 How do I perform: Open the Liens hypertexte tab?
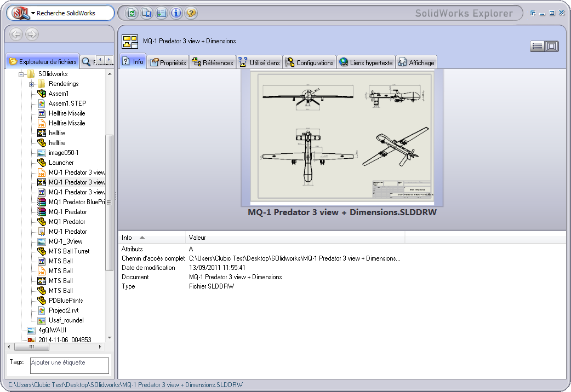pyautogui.click(x=366, y=62)
